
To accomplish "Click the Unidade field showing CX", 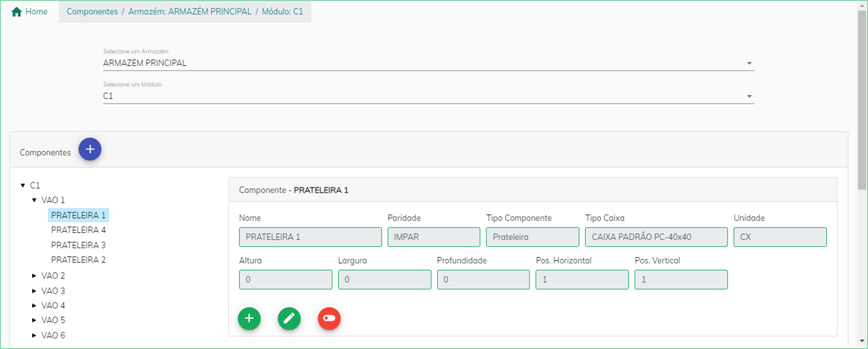I will tap(780, 237).
